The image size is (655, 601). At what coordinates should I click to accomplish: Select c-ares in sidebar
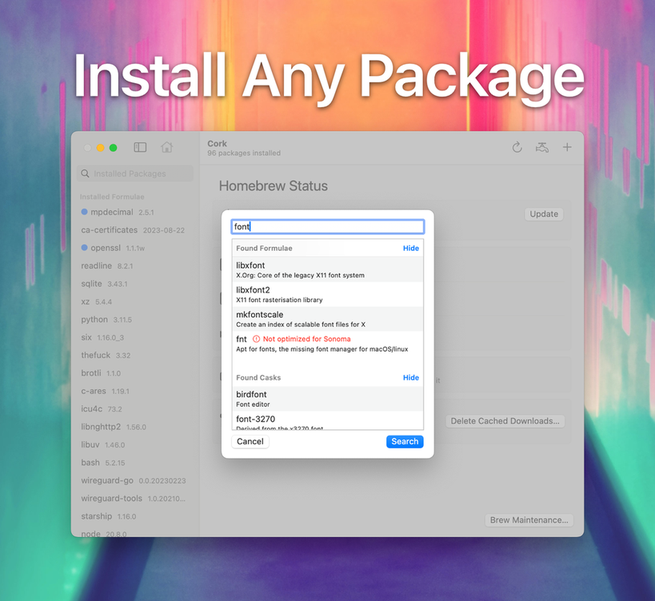135,391
